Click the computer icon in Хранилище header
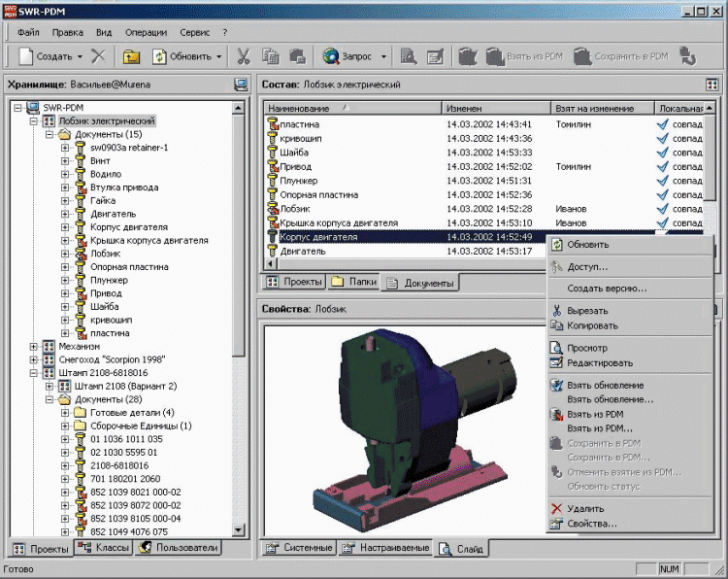Screen dimensions: 728x579 [x=240, y=85]
